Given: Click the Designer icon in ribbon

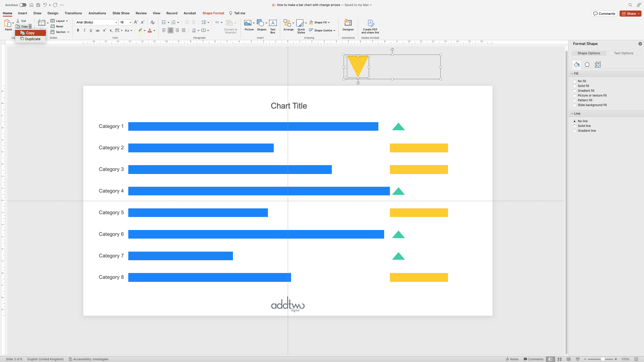Looking at the screenshot, I should [x=348, y=23].
